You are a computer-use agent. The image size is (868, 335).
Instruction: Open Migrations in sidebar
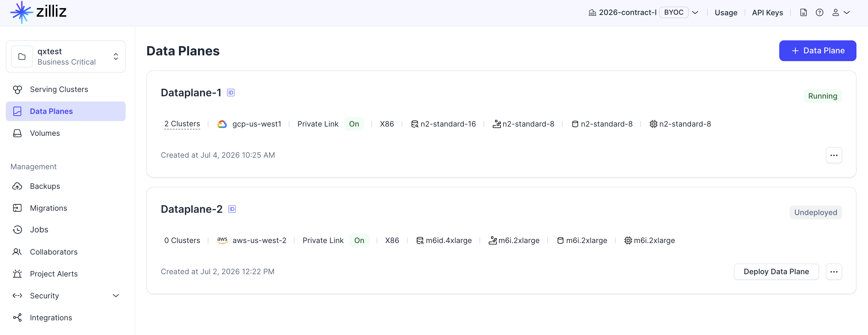coord(66,208)
